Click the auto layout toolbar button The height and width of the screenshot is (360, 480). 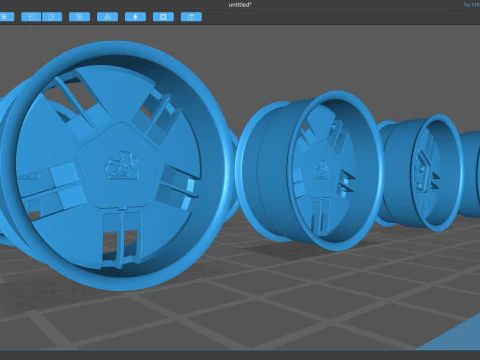click(107, 17)
